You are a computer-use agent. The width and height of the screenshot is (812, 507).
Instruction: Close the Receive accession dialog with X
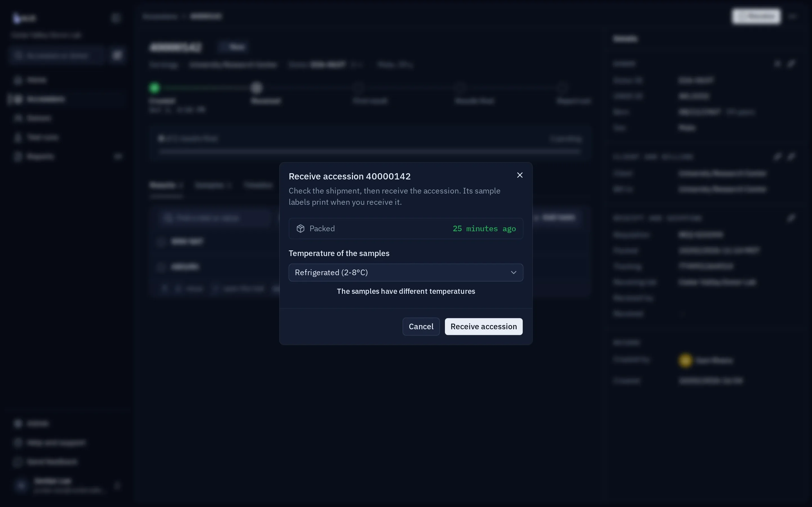click(x=520, y=175)
